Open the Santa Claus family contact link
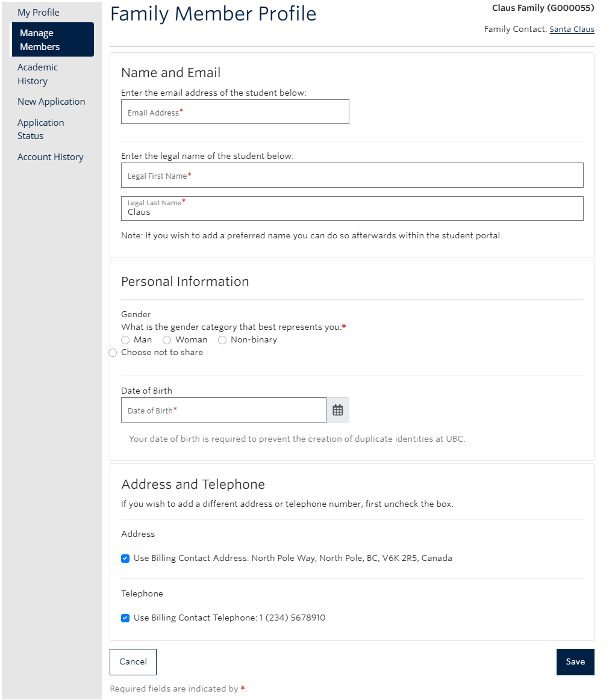615x700 pixels. (x=572, y=29)
